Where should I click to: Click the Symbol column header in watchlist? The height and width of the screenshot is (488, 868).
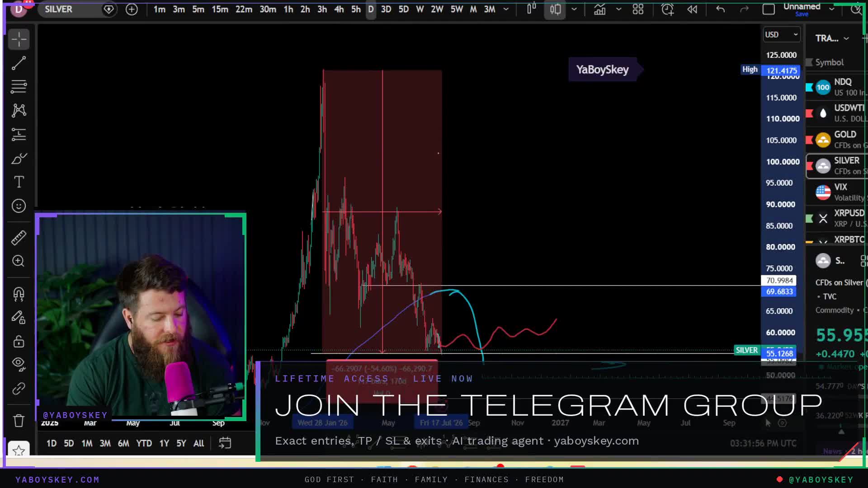829,62
